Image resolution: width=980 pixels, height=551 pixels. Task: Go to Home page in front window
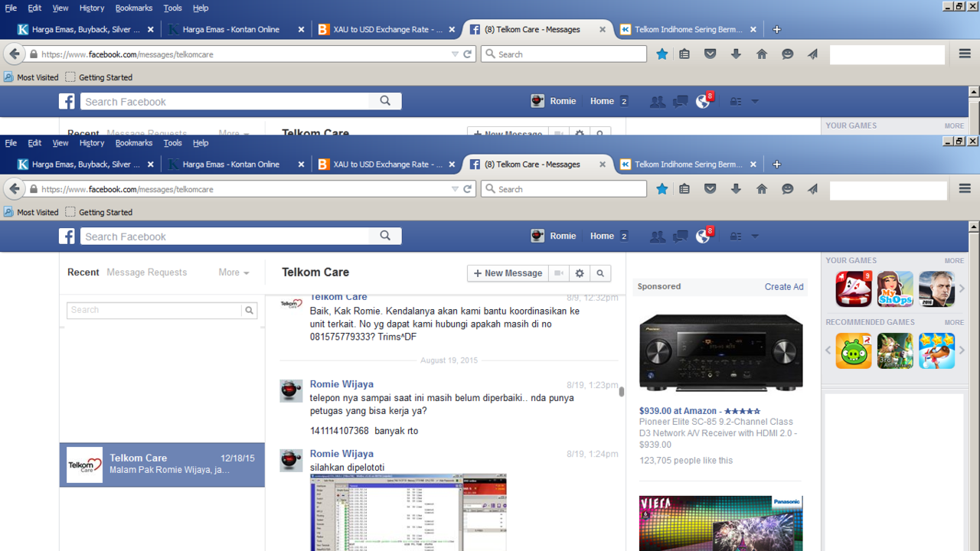[x=762, y=189]
